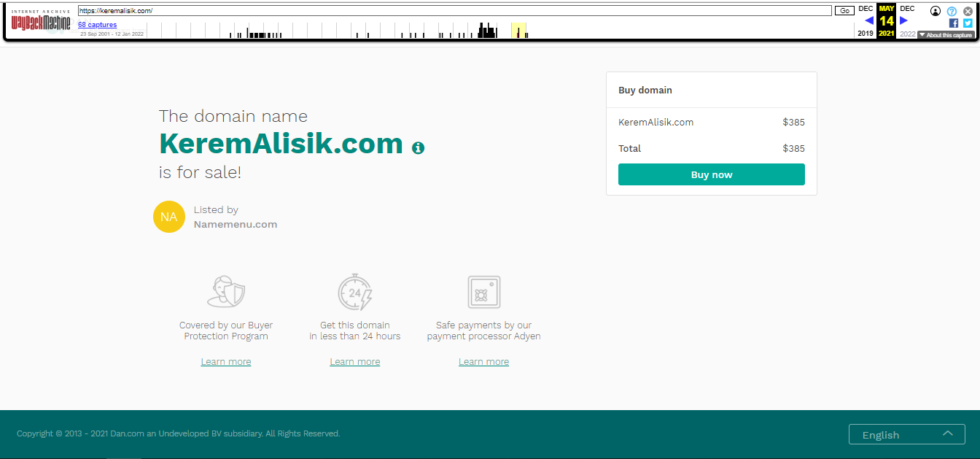Open the Wayback user account icon
The height and width of the screenshot is (459, 980).
[936, 11]
